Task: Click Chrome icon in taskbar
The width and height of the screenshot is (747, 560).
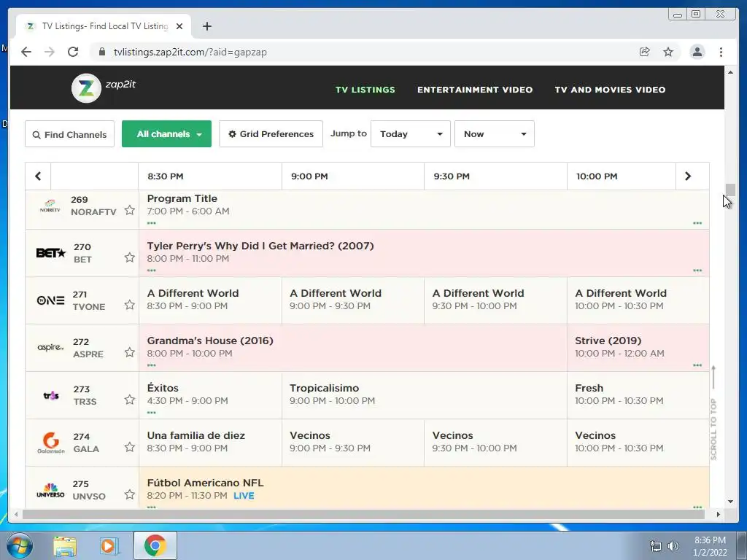Action: coord(155,545)
